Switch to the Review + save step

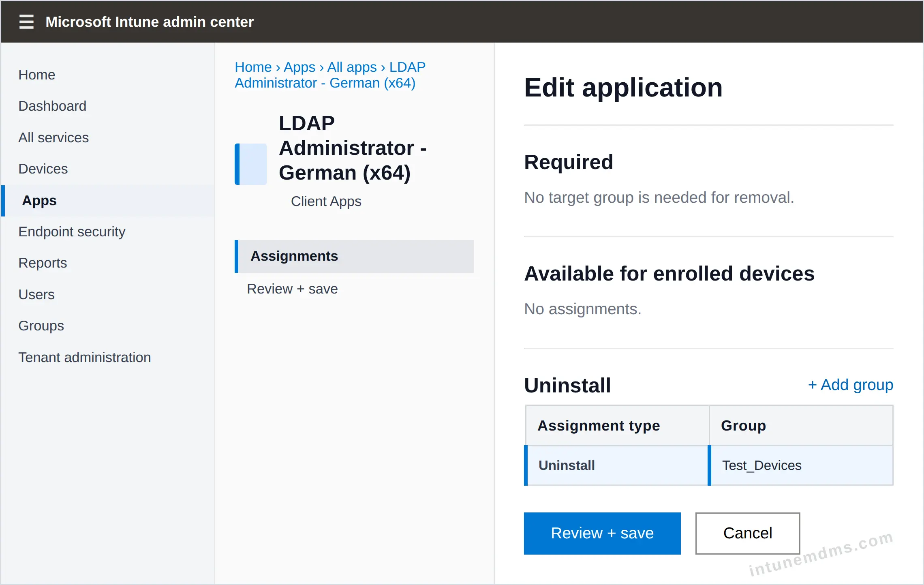click(x=292, y=289)
